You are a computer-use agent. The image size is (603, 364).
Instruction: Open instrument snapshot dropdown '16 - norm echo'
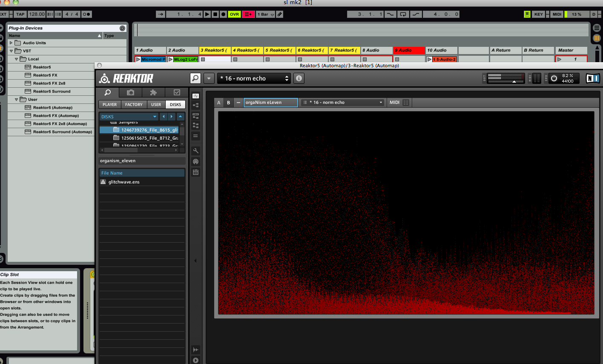click(343, 103)
